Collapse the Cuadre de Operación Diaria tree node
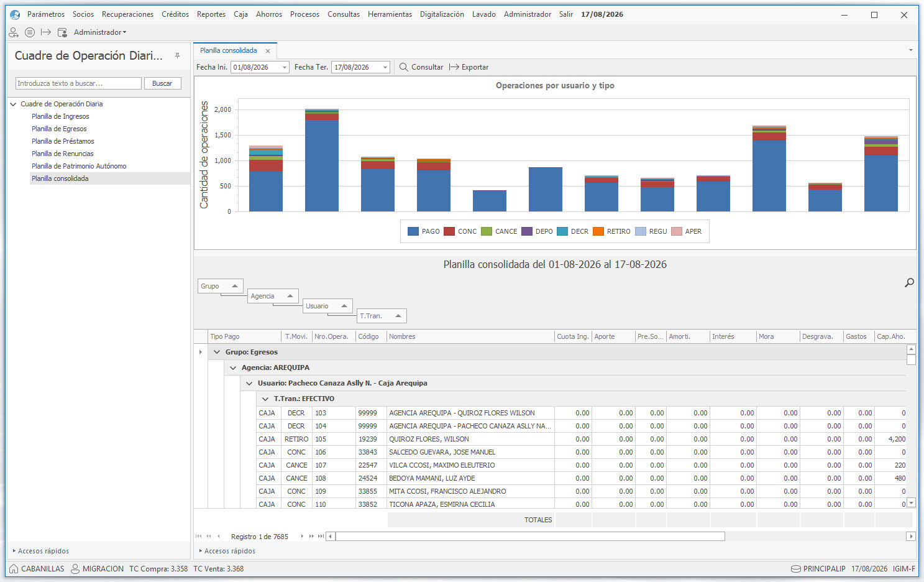 click(13, 104)
